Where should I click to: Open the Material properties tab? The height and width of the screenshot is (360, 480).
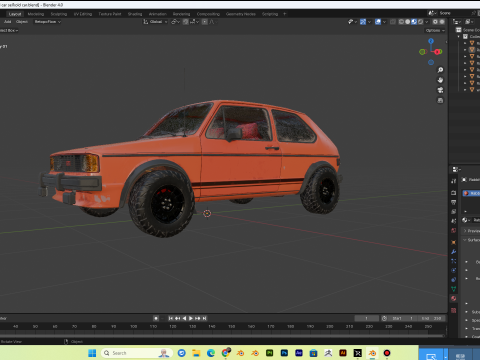pyautogui.click(x=454, y=298)
